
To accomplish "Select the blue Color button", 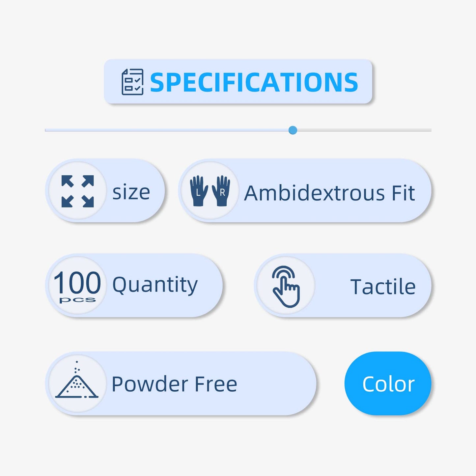I will [388, 383].
